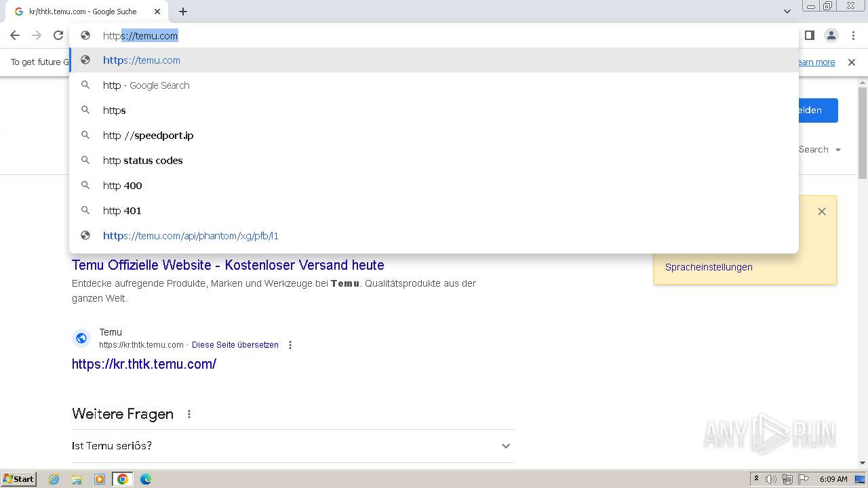Open 'Temu Offizielle Website' result title
This screenshot has width=868, height=488.
click(x=228, y=265)
